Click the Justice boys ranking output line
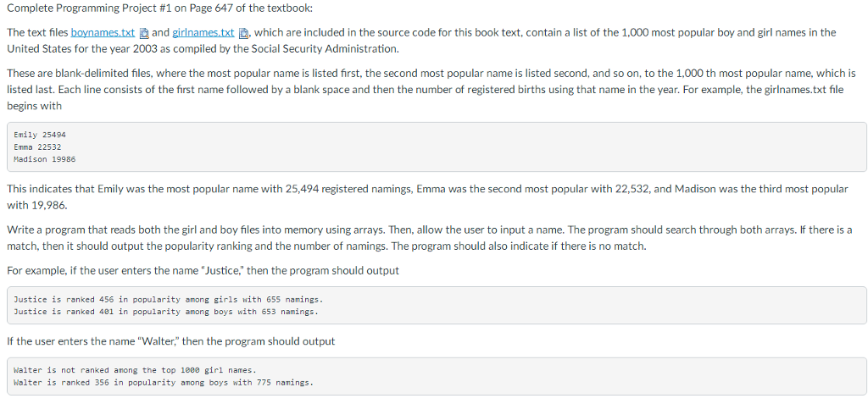This screenshot has width=868, height=415. [x=165, y=312]
